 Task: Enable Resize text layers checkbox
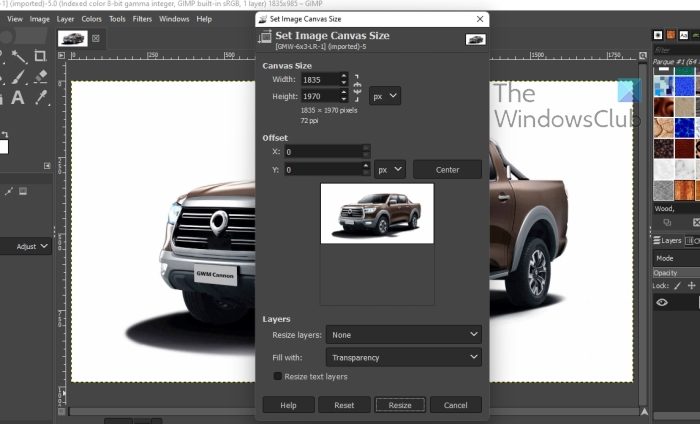[x=278, y=376]
